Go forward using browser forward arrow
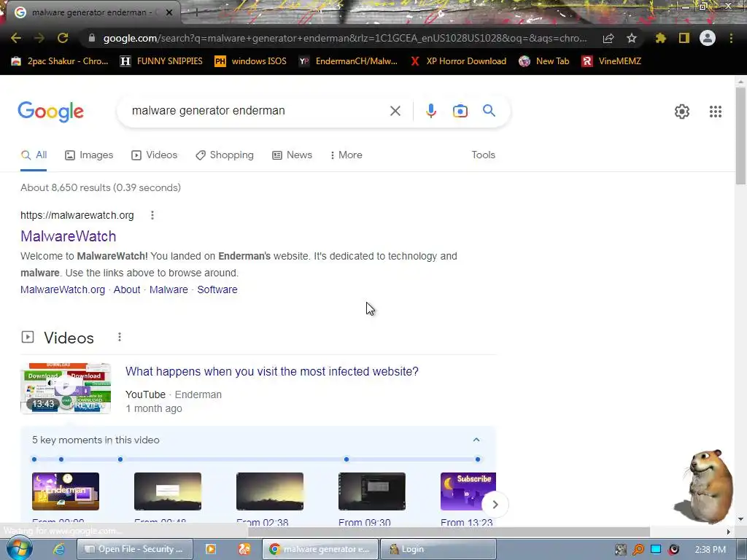 [x=39, y=38]
